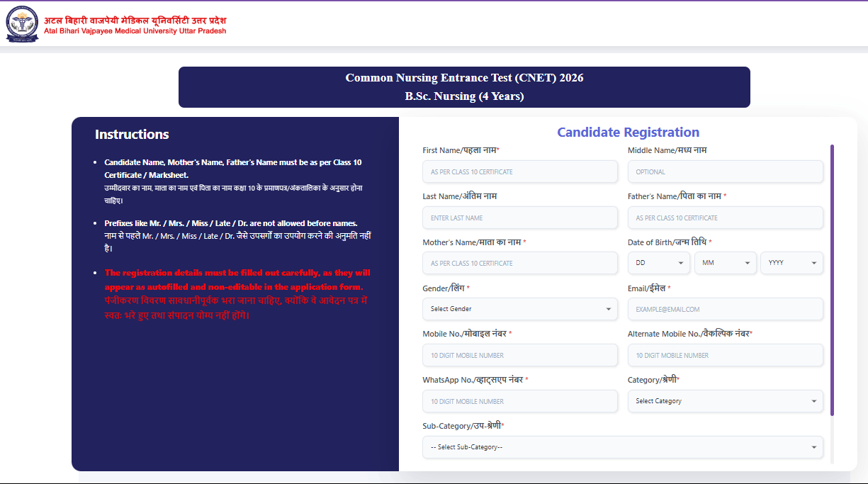Click the Mobile No. input field

(x=520, y=355)
